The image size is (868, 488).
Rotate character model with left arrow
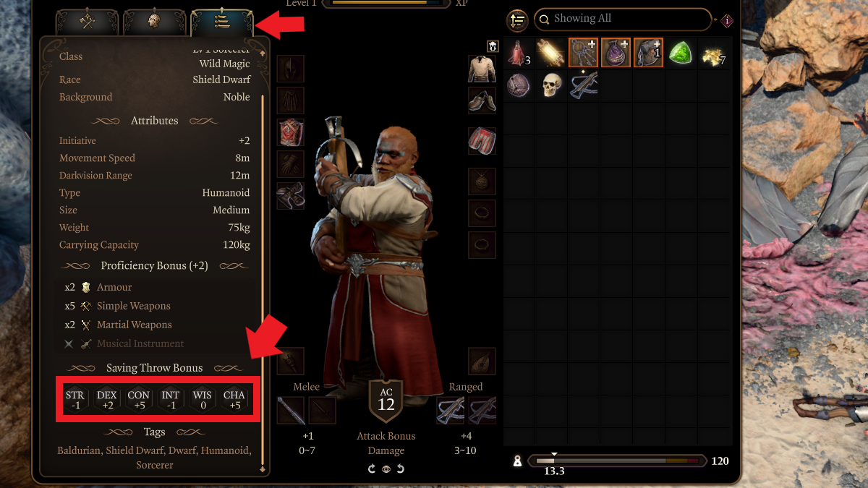(x=372, y=469)
